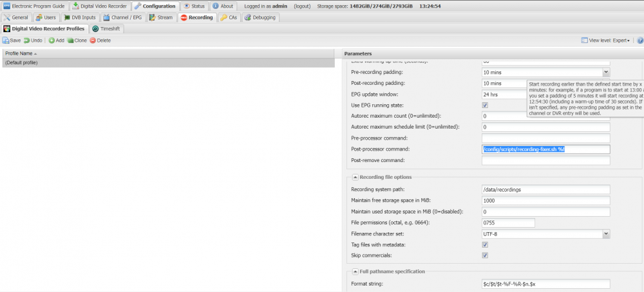
Task: Sort by the Profile Name column header
Action: pos(168,54)
